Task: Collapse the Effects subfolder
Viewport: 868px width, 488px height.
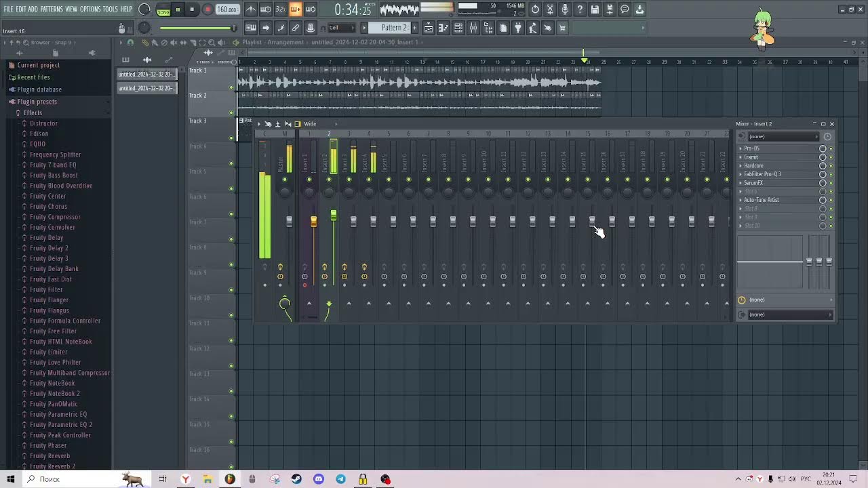Action: pyautogui.click(x=33, y=113)
